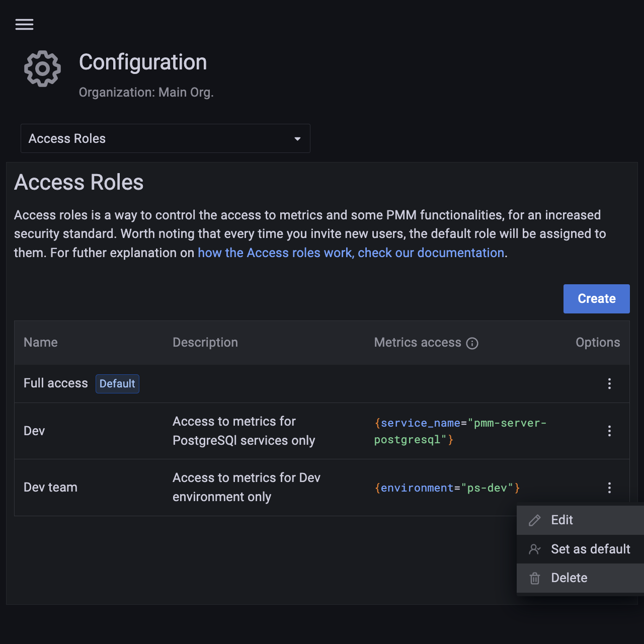Choose Set as default menu entry

(x=581, y=549)
